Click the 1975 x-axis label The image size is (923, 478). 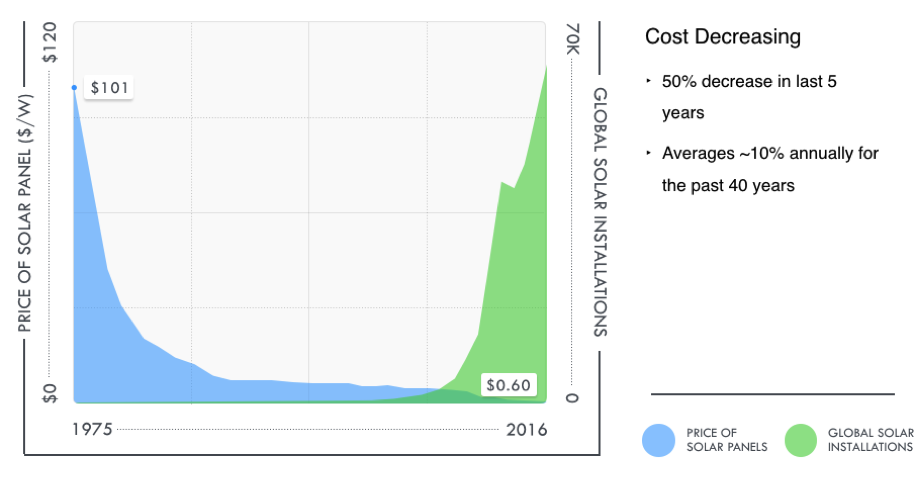tap(92, 430)
